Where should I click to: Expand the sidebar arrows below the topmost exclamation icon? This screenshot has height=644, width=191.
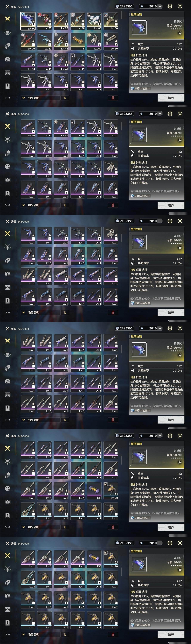click(x=7, y=98)
